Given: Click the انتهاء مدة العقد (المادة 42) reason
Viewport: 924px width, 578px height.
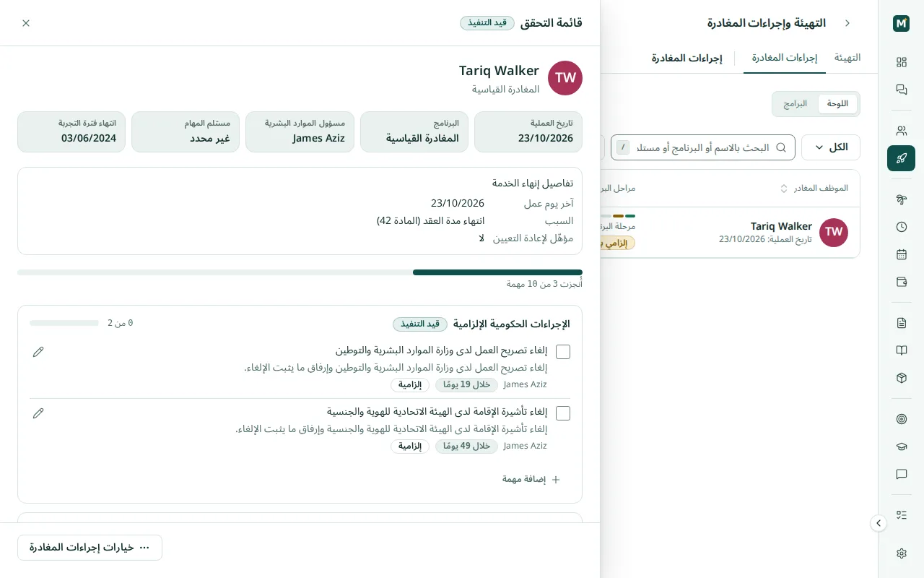Looking at the screenshot, I should [x=430, y=220].
